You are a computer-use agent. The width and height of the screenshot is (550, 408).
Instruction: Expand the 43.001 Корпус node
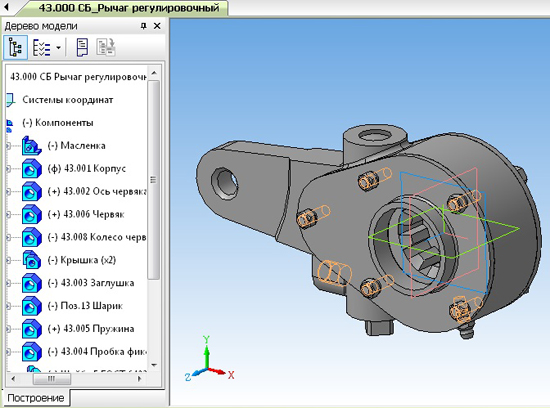pos(8,169)
